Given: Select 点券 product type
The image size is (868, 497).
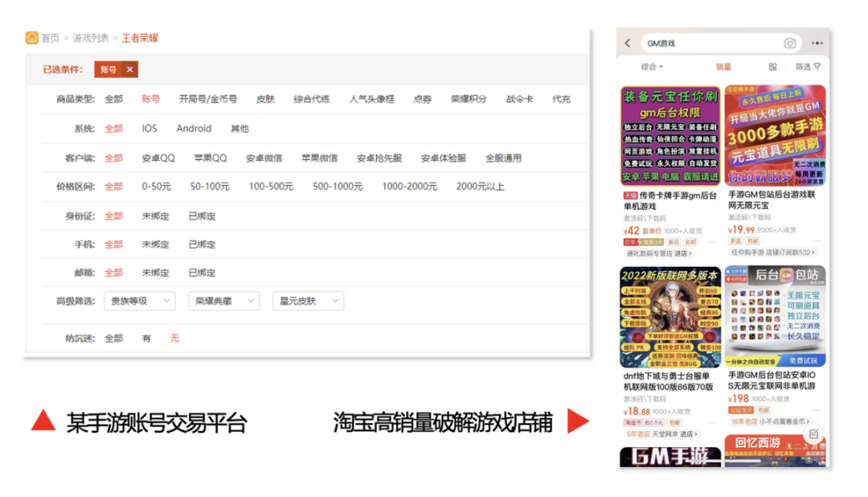Looking at the screenshot, I should point(423,99).
